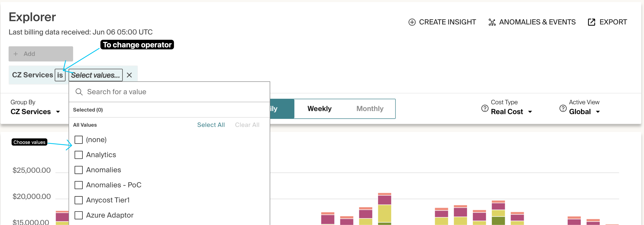Expand the Global active view dropdown
This screenshot has height=225, width=644.
point(584,112)
